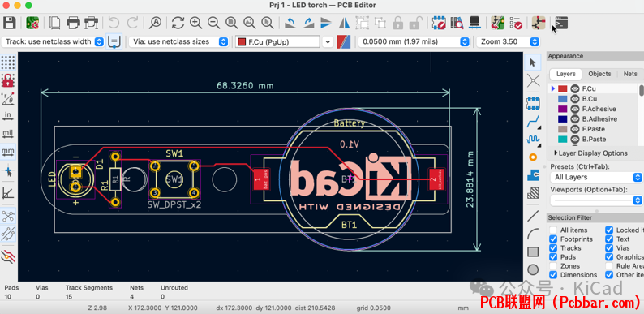Zoom to fit the page
The image size is (644, 314).
point(232,23)
